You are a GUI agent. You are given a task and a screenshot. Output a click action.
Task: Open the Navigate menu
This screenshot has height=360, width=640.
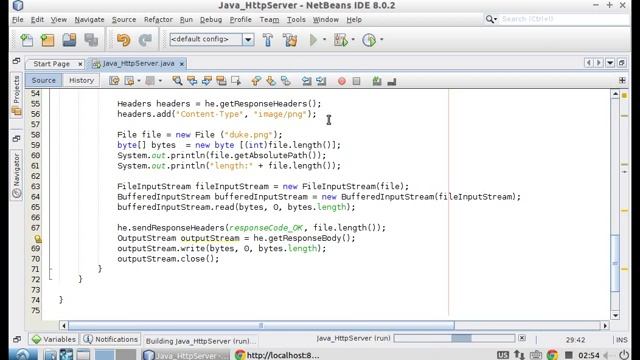pos(89,20)
